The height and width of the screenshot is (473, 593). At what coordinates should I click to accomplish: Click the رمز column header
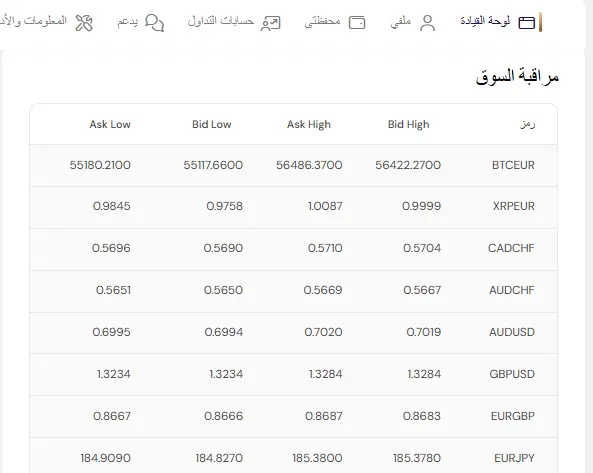(x=527, y=124)
